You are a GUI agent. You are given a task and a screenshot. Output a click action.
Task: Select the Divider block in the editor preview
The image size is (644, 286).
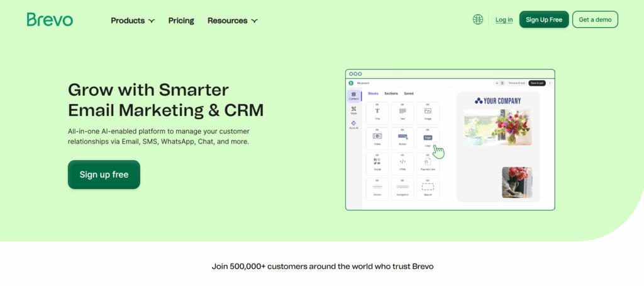click(x=377, y=189)
